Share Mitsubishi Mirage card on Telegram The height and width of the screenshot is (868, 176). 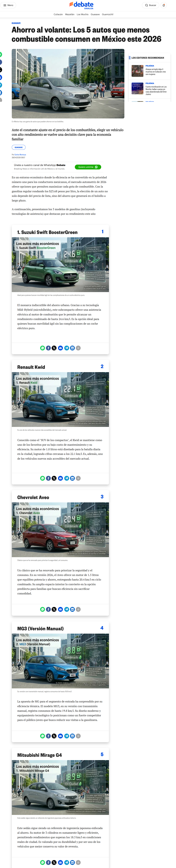coord(67,863)
